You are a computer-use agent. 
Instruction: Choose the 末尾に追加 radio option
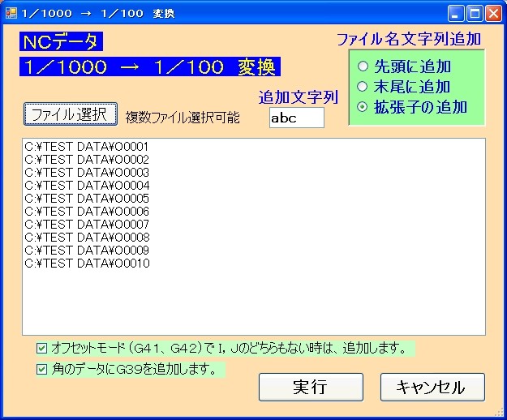(363, 87)
